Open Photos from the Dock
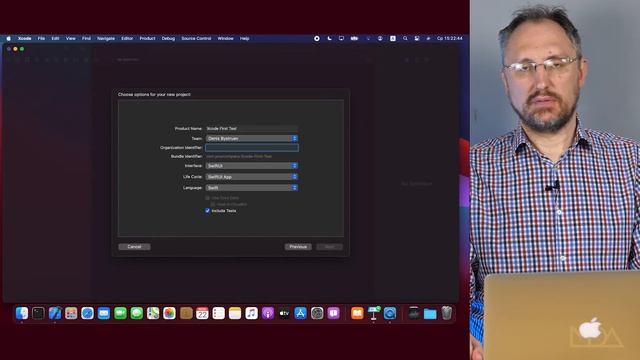Screen dimensions: 640x360 coord(169,313)
